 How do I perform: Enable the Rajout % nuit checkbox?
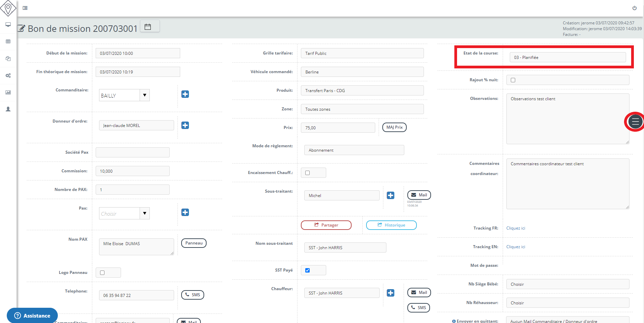[513, 80]
